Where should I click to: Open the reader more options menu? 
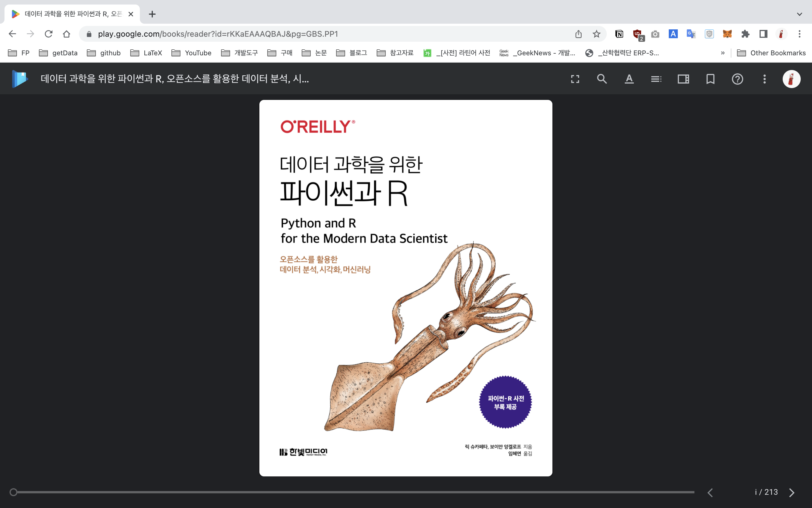pyautogui.click(x=764, y=79)
